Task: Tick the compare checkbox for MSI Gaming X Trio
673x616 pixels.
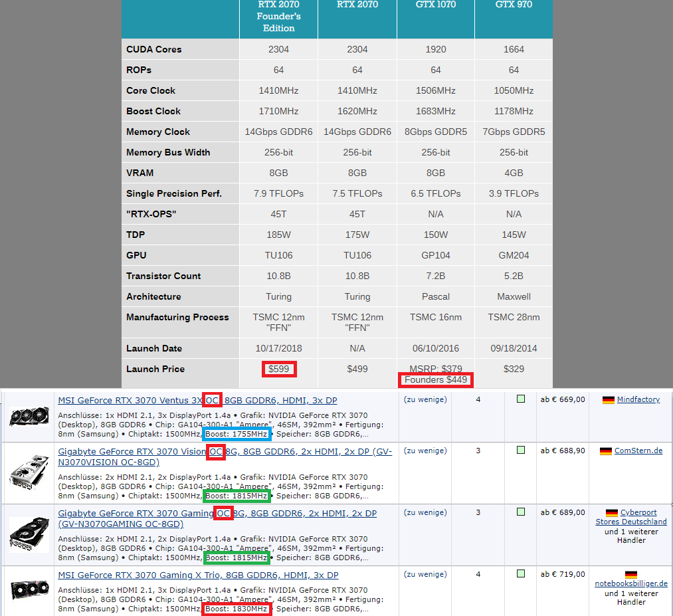Action: pyautogui.click(x=521, y=573)
